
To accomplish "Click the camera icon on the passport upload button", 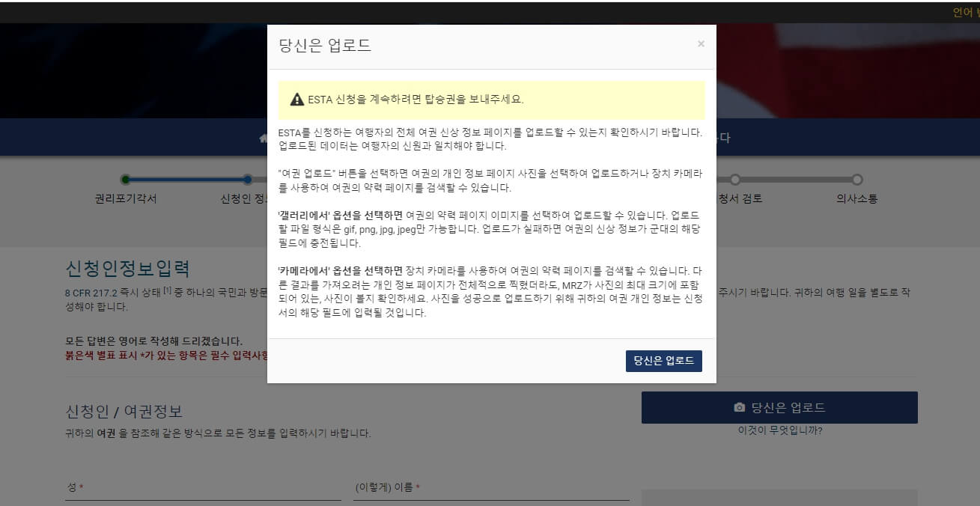I will [740, 406].
